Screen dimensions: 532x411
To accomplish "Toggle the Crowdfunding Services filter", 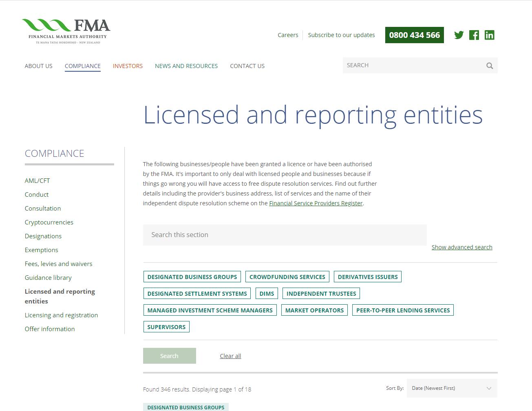I will pos(287,277).
